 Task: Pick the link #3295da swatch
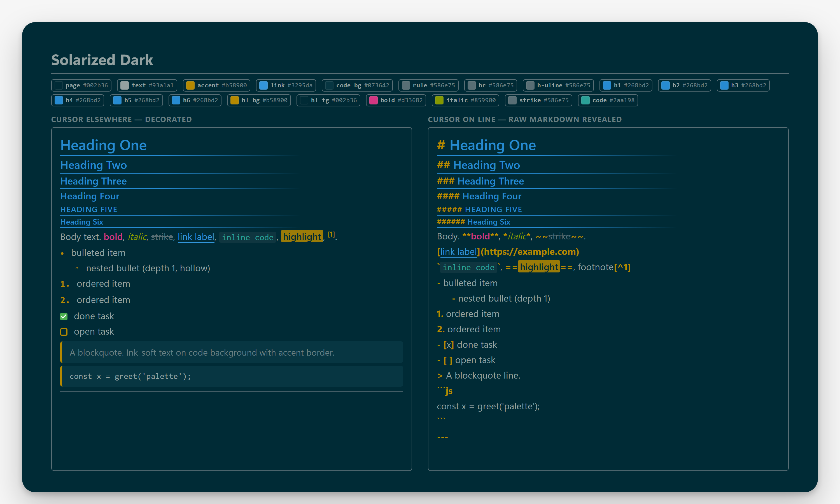point(286,85)
